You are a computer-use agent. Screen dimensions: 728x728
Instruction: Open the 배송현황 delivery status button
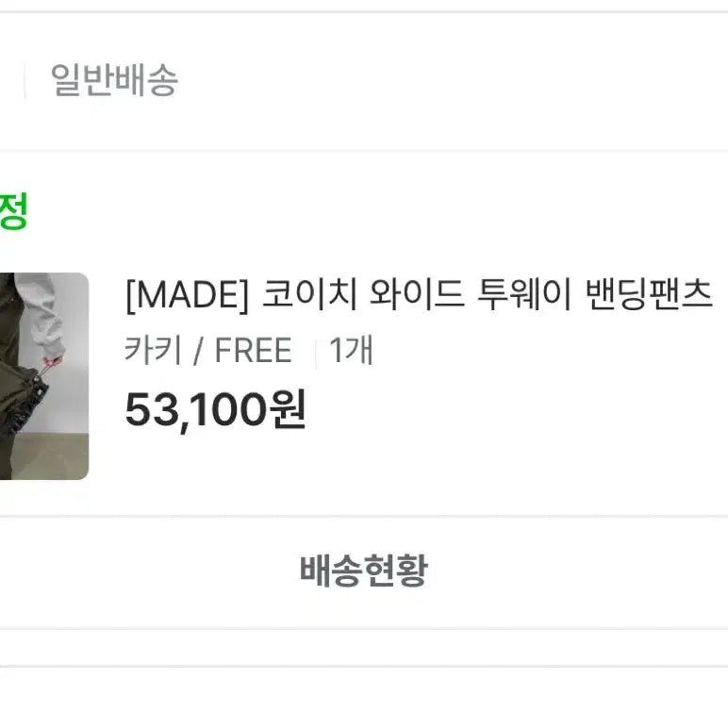[364, 571]
